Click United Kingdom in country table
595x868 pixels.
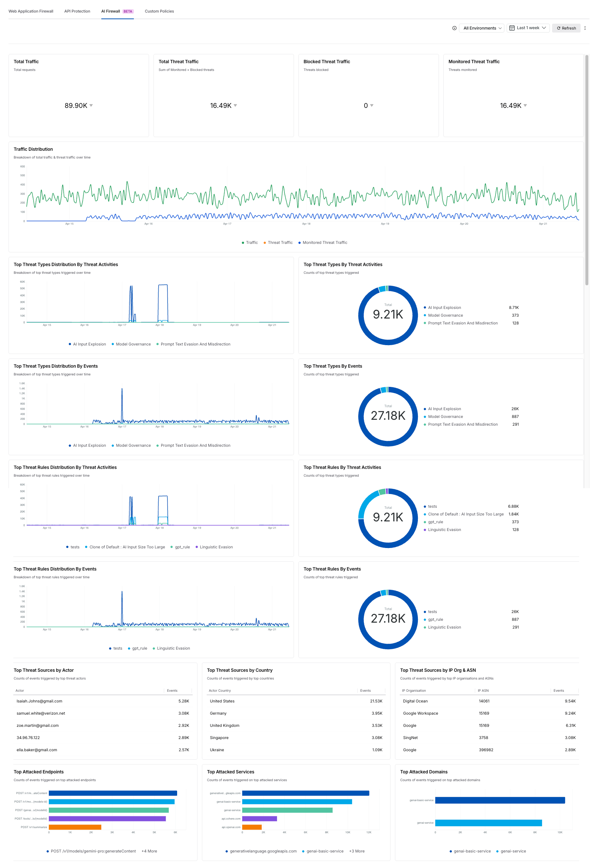(224, 726)
